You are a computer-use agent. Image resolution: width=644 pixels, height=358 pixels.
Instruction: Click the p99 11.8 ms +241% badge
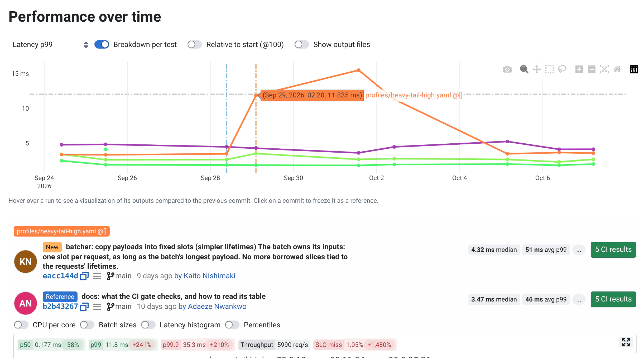coord(123,345)
